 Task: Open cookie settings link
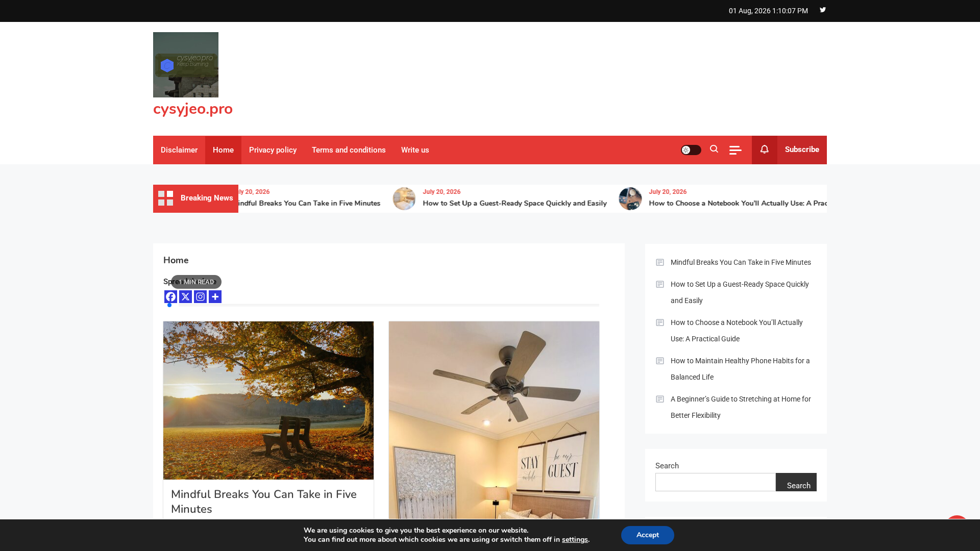click(x=575, y=540)
